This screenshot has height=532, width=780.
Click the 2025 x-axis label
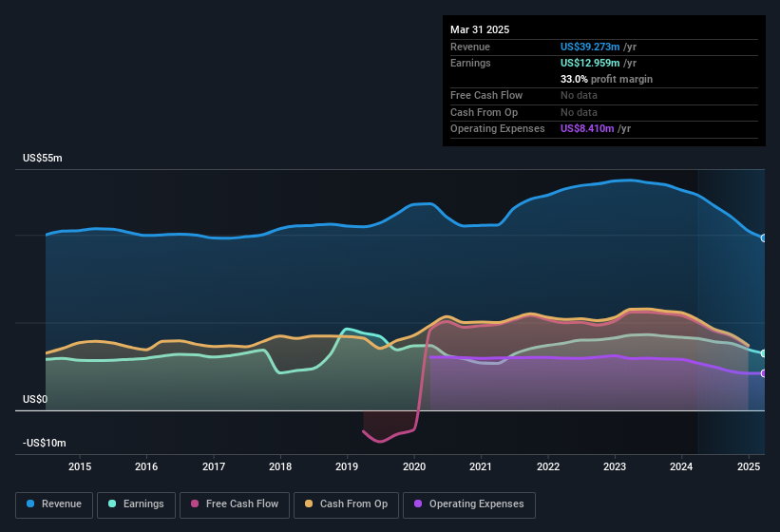(x=748, y=466)
